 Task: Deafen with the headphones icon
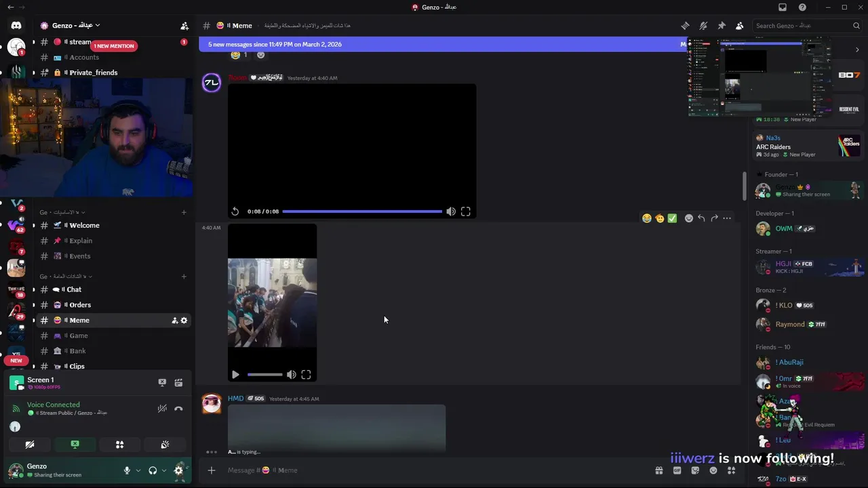click(x=153, y=470)
